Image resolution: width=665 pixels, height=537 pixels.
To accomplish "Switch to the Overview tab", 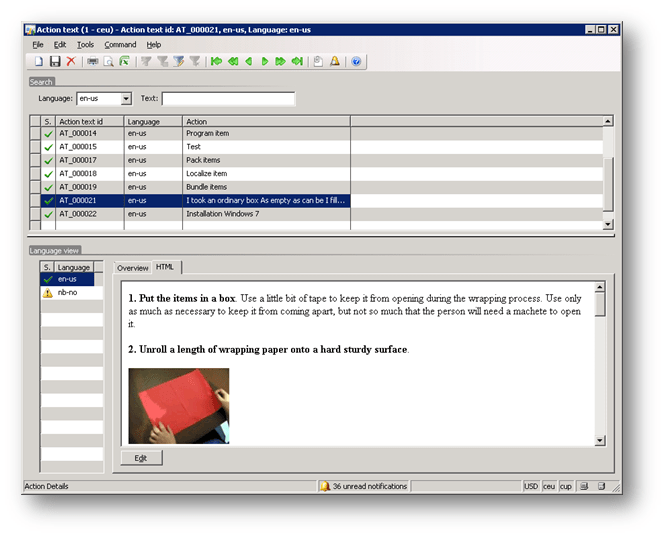I will click(132, 268).
